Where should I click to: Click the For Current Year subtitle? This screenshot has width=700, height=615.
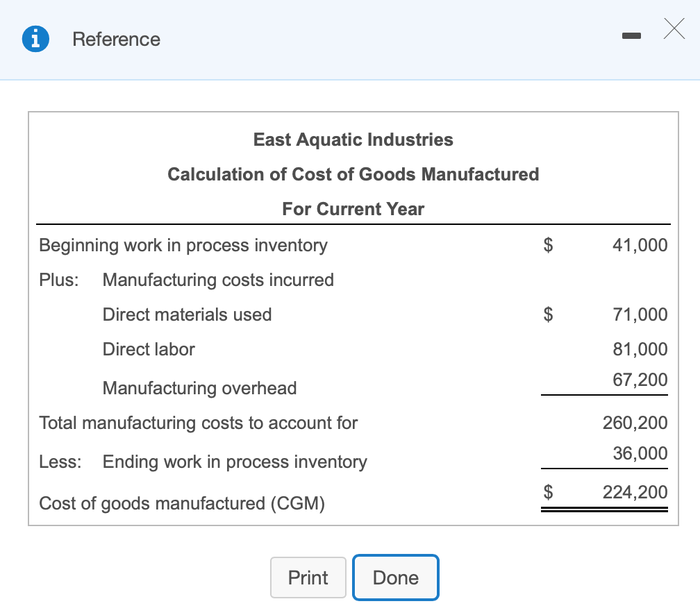353,209
